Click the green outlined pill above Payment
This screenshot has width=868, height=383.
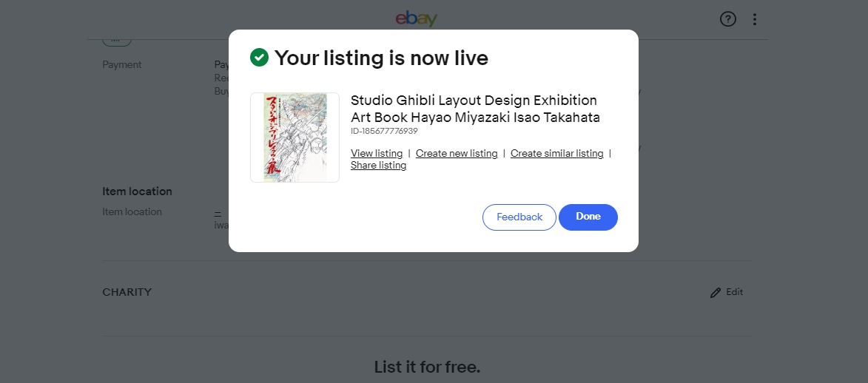[x=117, y=41]
